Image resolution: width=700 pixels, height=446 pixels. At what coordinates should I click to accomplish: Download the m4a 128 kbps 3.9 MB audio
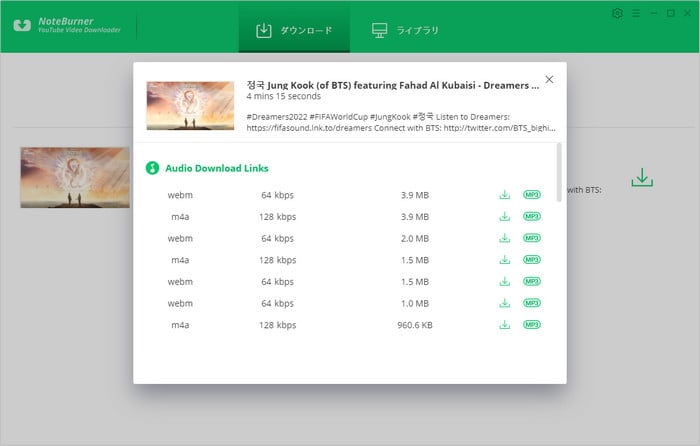(504, 217)
